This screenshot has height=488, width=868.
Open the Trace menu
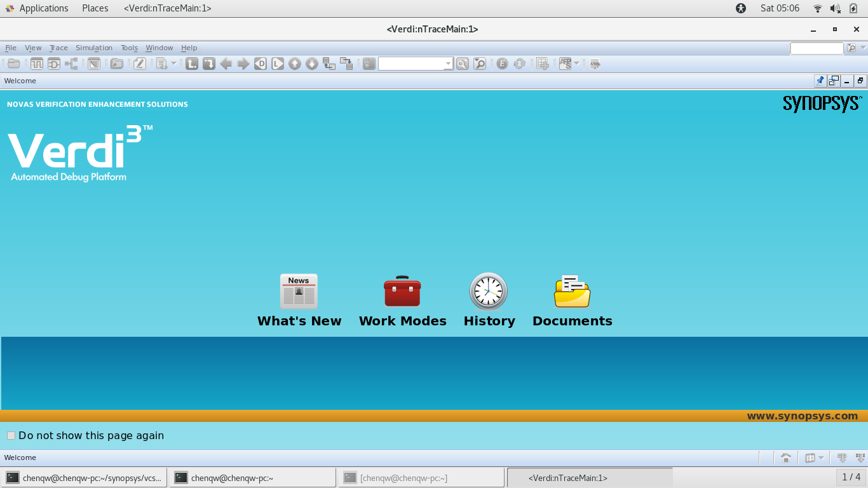58,47
